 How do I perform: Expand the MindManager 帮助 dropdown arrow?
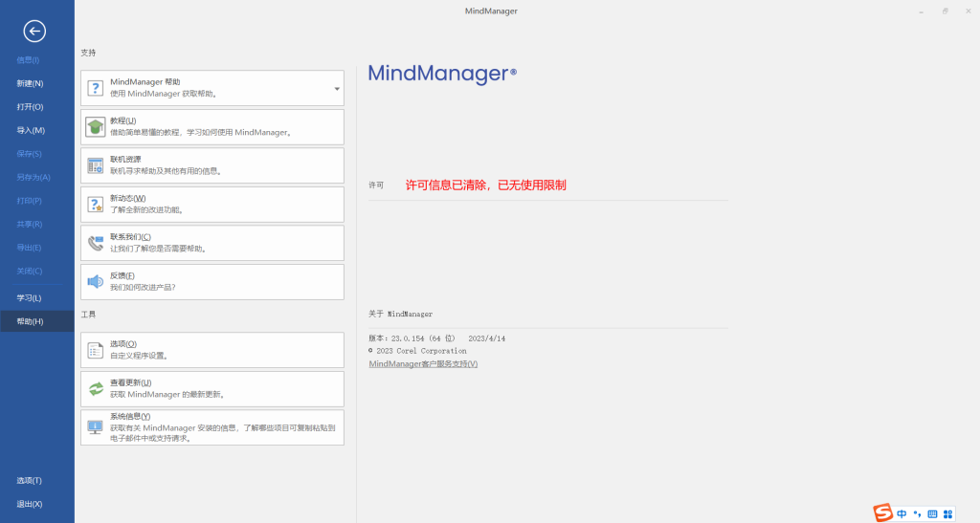click(x=337, y=89)
